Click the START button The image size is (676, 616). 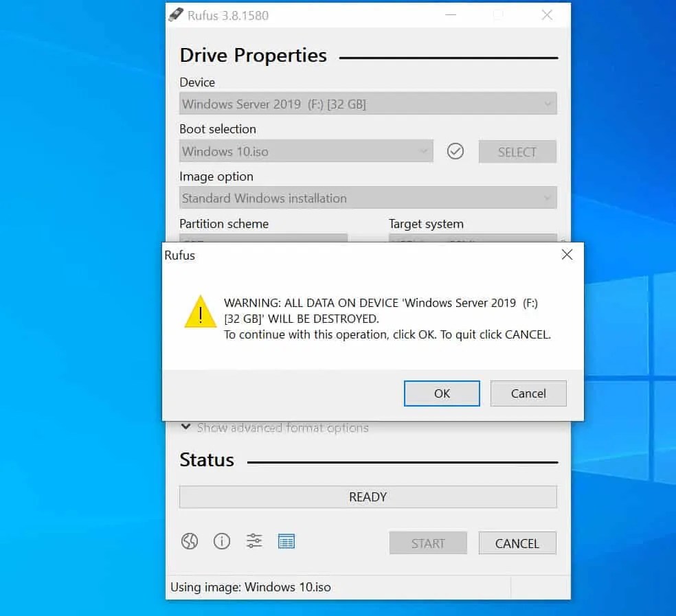point(427,543)
